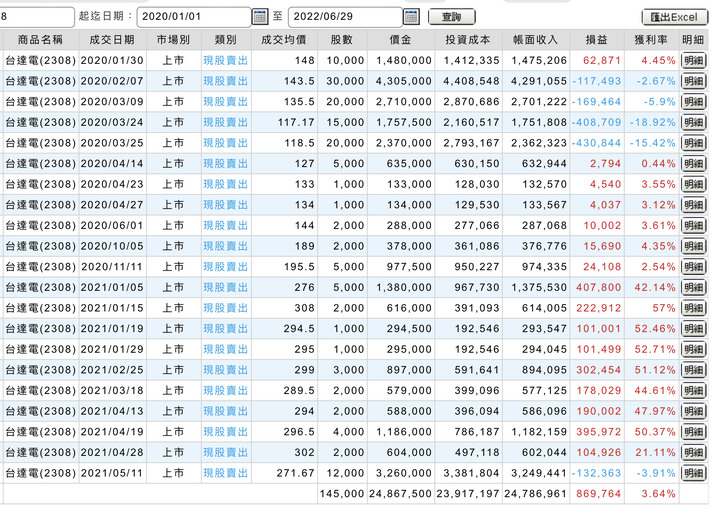Select the 57% profit rate cell

tap(664, 309)
